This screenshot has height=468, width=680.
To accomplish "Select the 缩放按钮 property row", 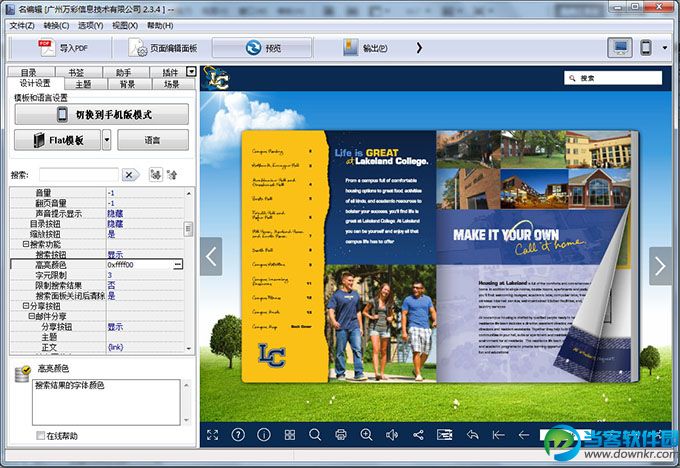I will click(x=97, y=234).
